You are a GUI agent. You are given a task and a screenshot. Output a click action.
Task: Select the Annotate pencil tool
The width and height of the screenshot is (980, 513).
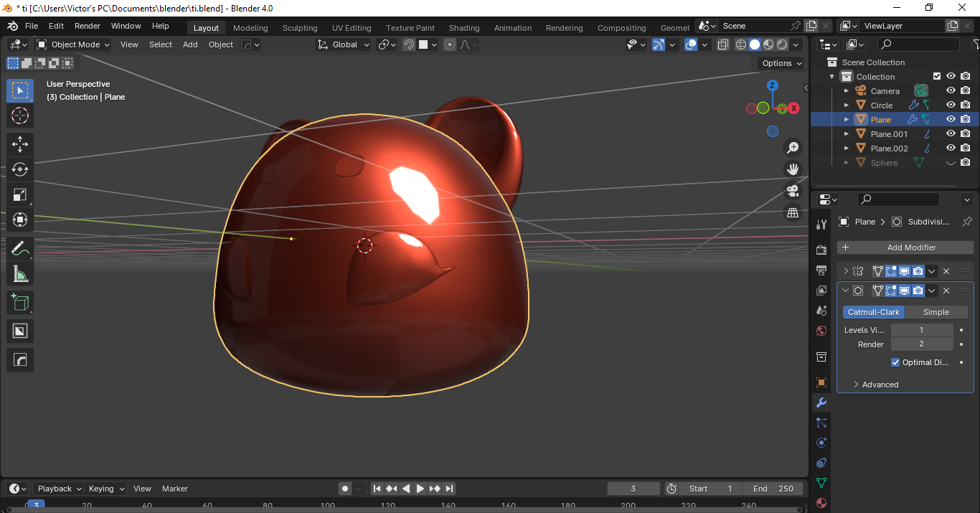[20, 249]
